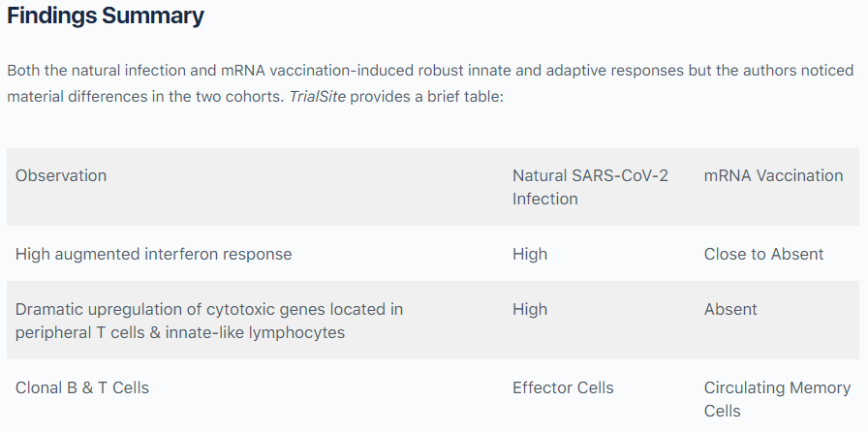Viewport: 868px width, 432px height.
Task: Click the Close to Absent cell
Action: coord(763,254)
